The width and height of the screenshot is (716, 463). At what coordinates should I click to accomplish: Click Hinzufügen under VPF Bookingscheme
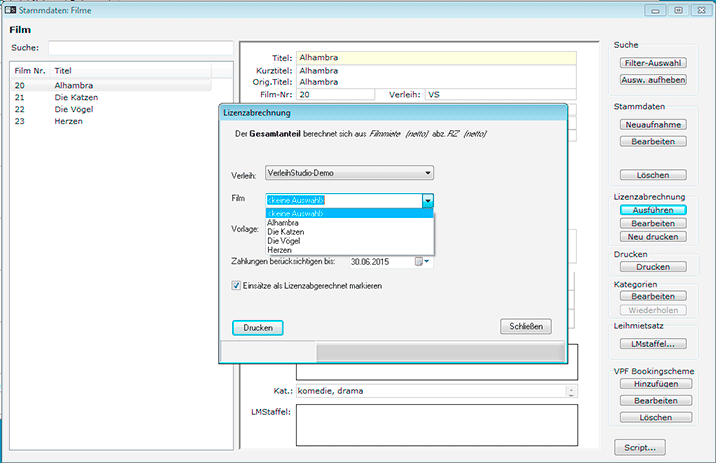653,383
